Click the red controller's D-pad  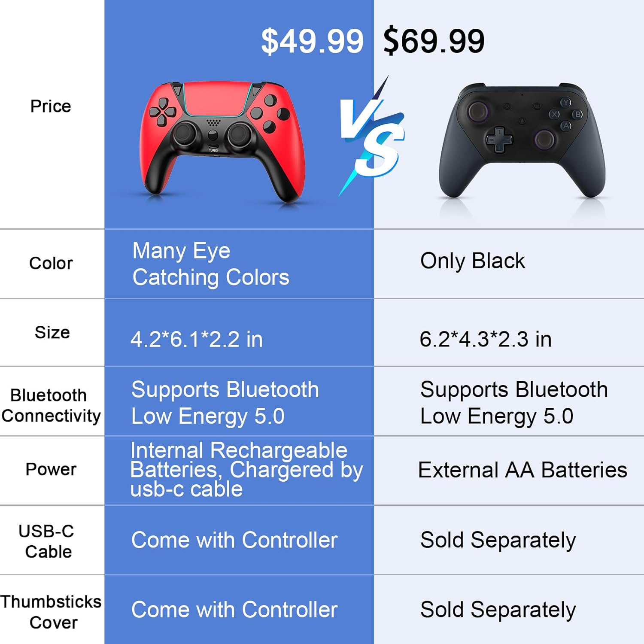[163, 112]
